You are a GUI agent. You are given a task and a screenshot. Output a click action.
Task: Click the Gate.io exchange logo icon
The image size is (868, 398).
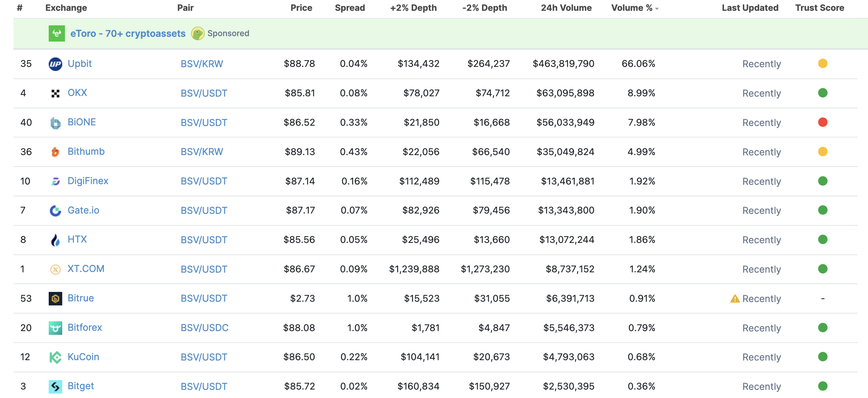pos(55,210)
